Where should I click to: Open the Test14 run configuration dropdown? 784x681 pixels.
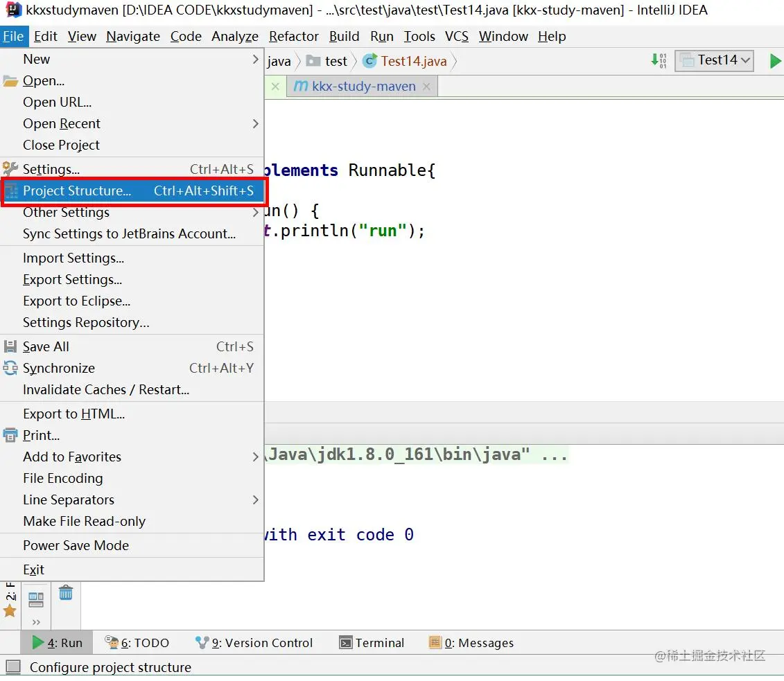(x=714, y=60)
